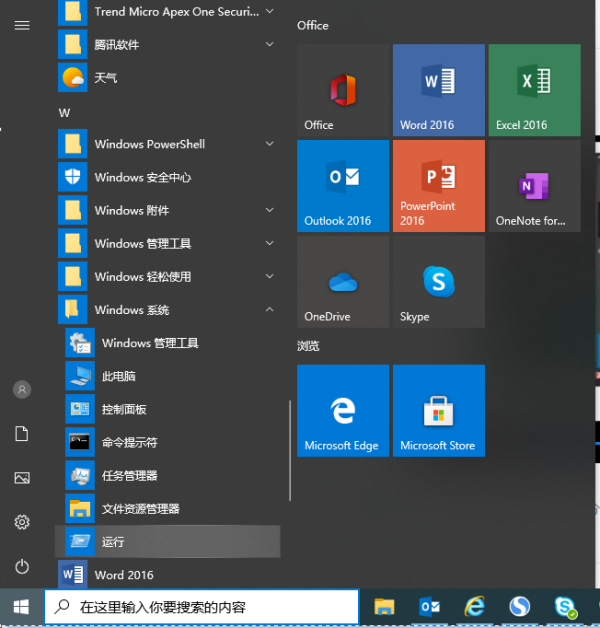
Task: Open the OneDrive tile
Action: click(x=343, y=282)
